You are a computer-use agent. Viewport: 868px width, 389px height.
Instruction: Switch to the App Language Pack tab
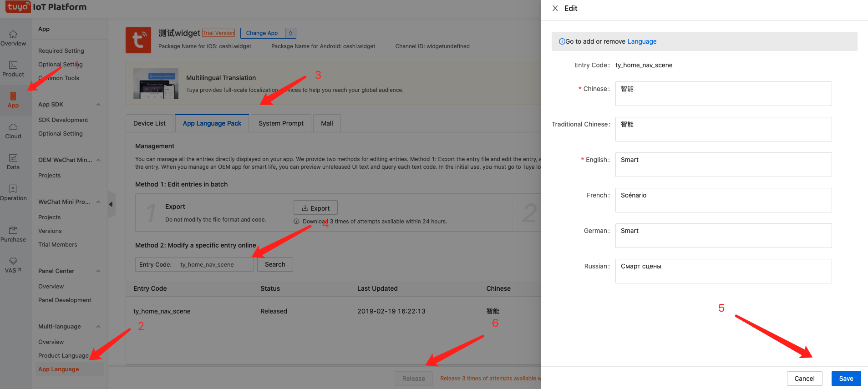click(x=212, y=123)
